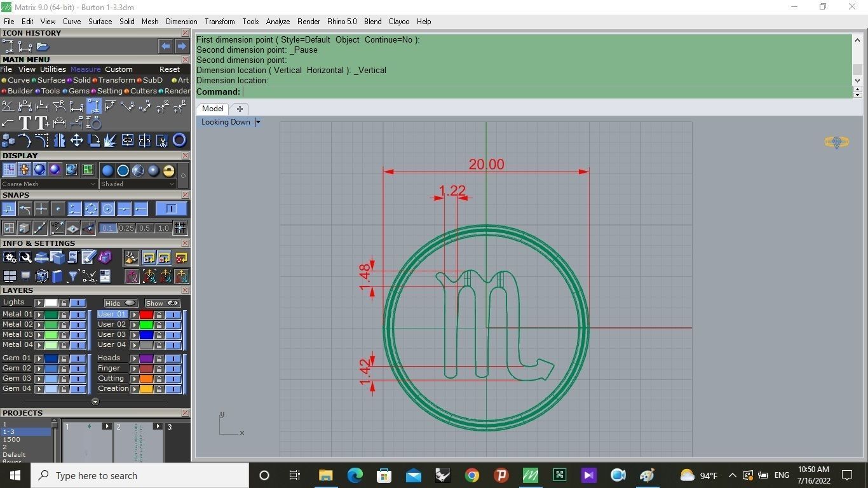Select the large T text tool
This screenshot has width=868, height=488.
point(25,123)
